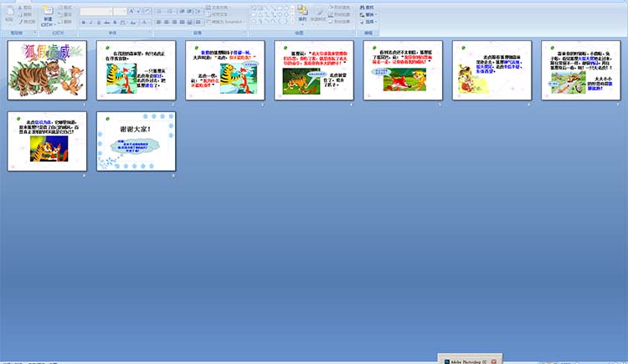The height and width of the screenshot is (364, 628).
Task: Click the Text Direction (文字方向) icon
Action: point(208,8)
